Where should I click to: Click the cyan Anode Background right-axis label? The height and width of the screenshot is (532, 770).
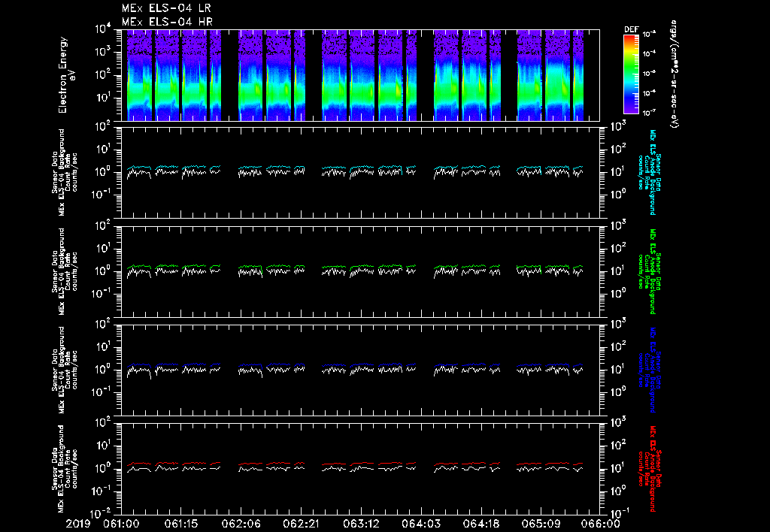(649, 172)
